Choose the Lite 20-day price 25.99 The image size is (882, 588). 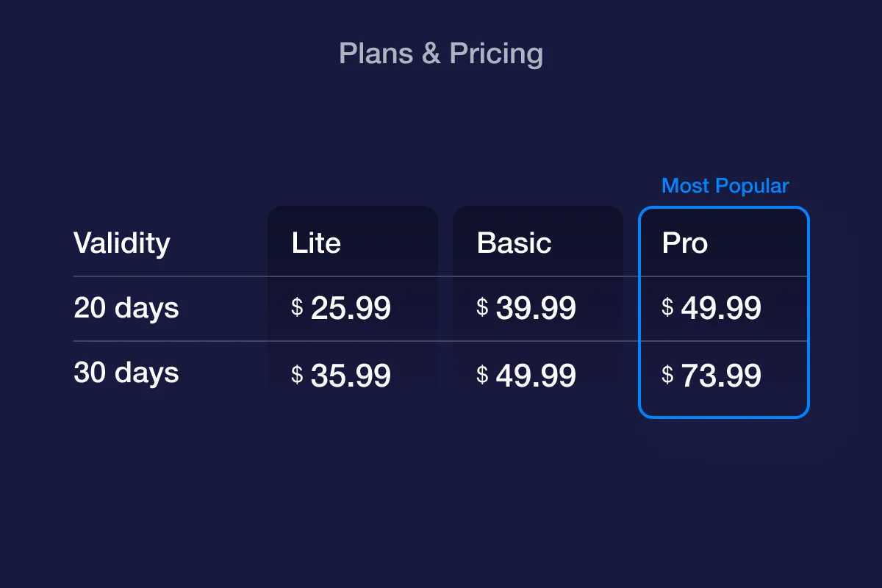coord(351,309)
